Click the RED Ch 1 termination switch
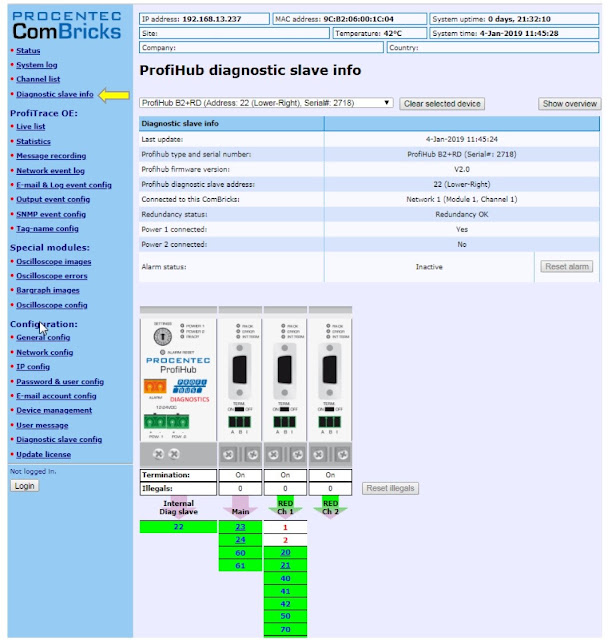 284,409
